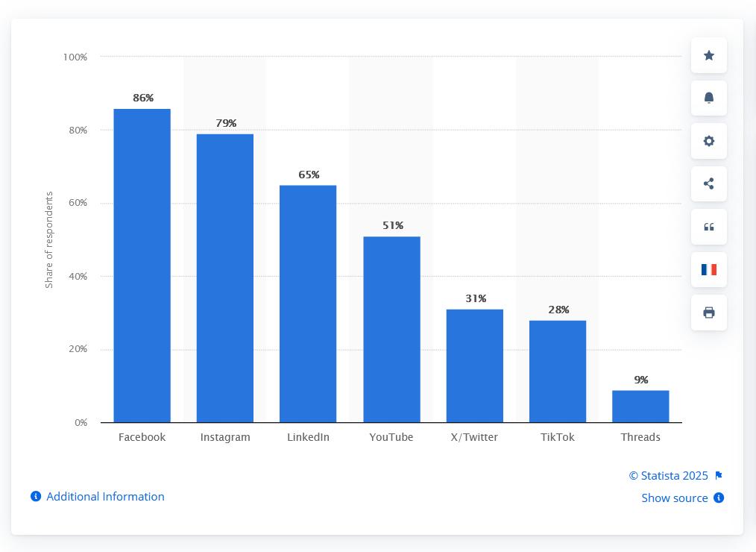Click the star favorite icon
This screenshot has width=756, height=552.
709,56
